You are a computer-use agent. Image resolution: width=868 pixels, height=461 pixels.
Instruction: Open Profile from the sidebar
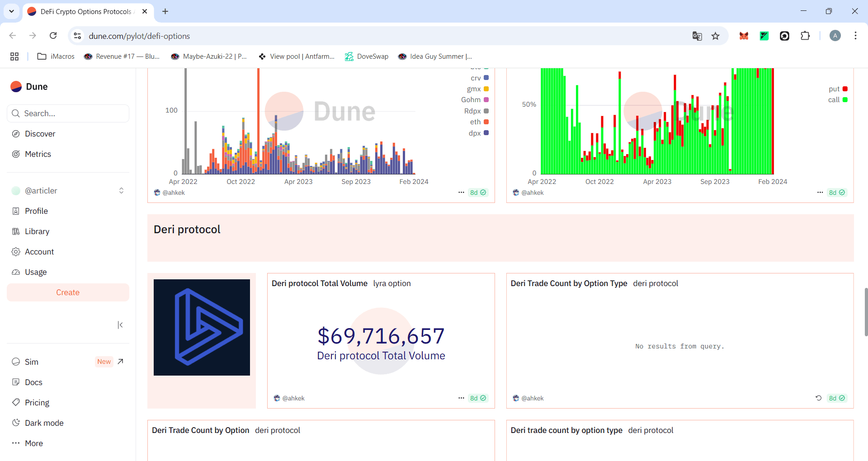point(36,211)
